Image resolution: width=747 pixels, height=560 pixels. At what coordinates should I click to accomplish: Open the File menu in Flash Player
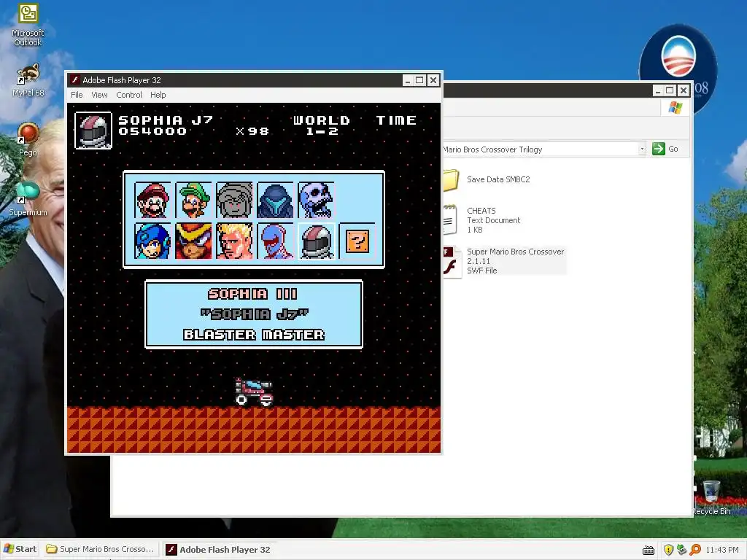pyautogui.click(x=77, y=95)
